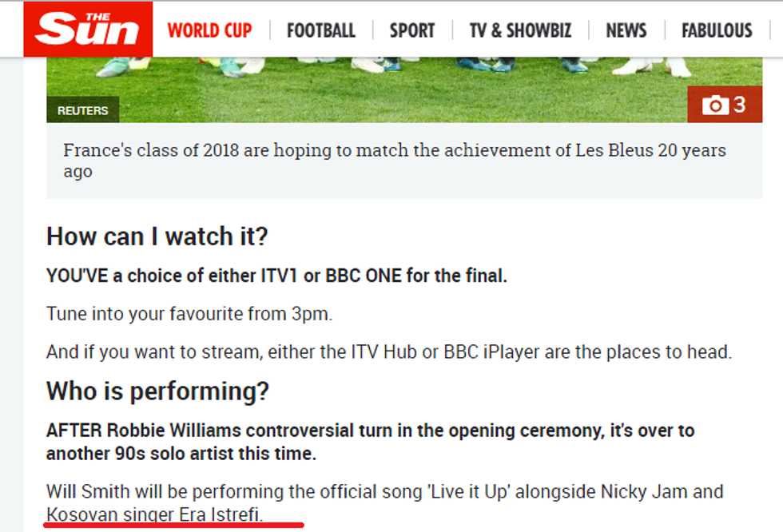Go to the Football section
The image size is (783, 532).
(x=320, y=30)
